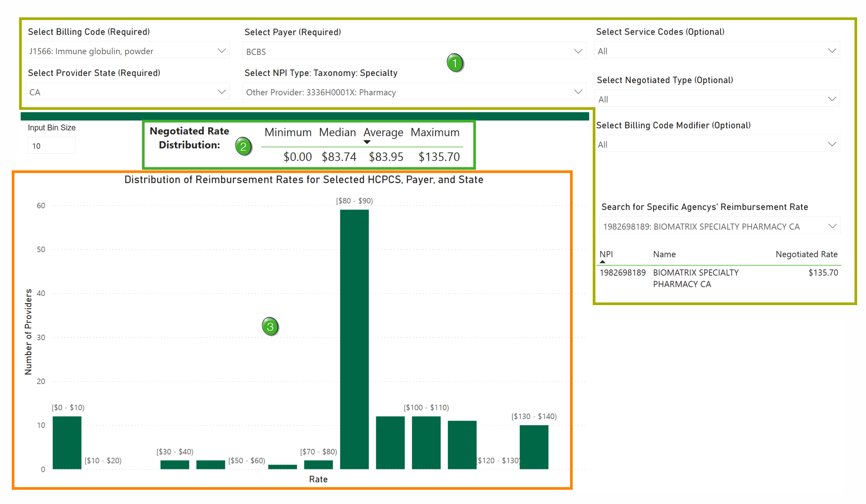Click inside the Input Bin Size field
The height and width of the screenshot is (504, 866).
51,145
